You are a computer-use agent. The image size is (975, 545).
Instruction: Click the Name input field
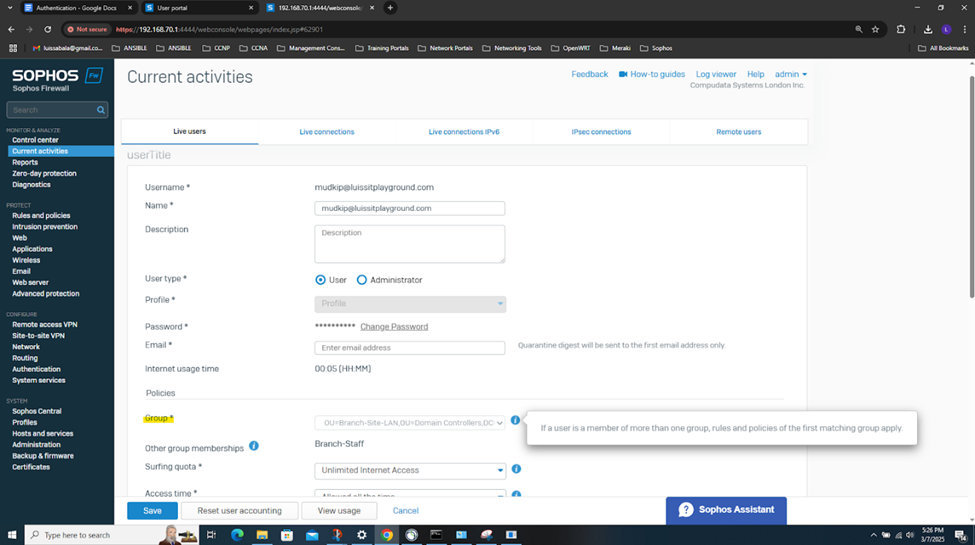pyautogui.click(x=410, y=208)
